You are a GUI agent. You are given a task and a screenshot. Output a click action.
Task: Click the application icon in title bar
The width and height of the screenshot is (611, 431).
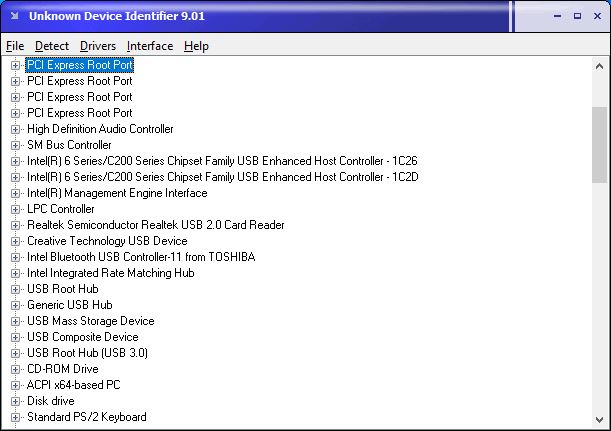point(15,16)
